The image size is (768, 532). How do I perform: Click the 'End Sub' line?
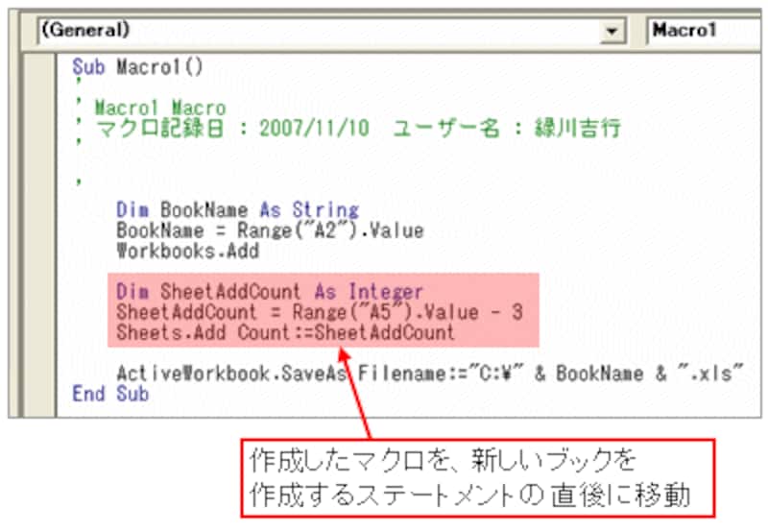click(110, 394)
